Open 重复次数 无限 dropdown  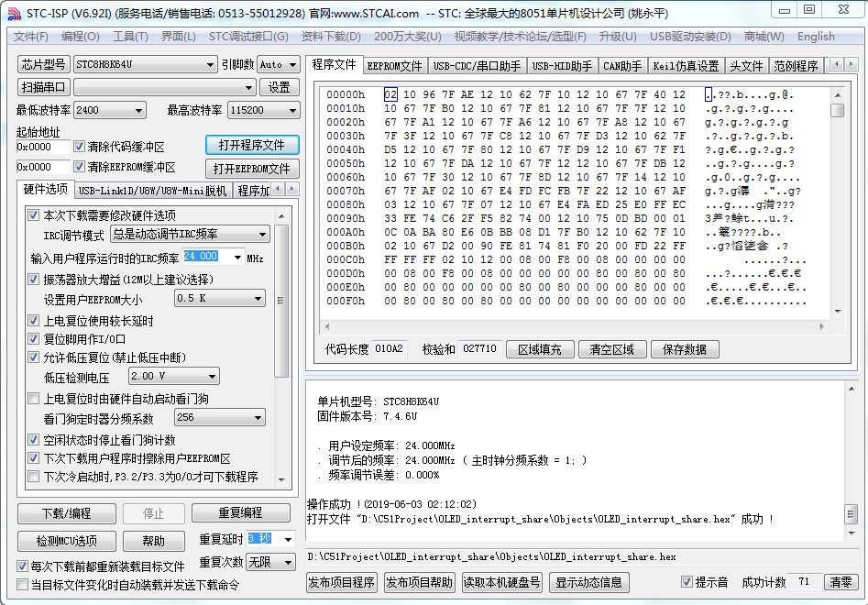[270, 563]
